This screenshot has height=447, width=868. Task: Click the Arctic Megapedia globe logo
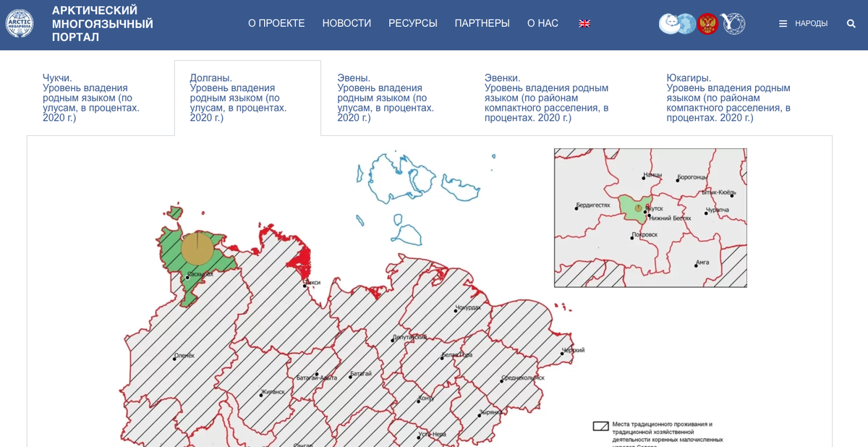(20, 23)
